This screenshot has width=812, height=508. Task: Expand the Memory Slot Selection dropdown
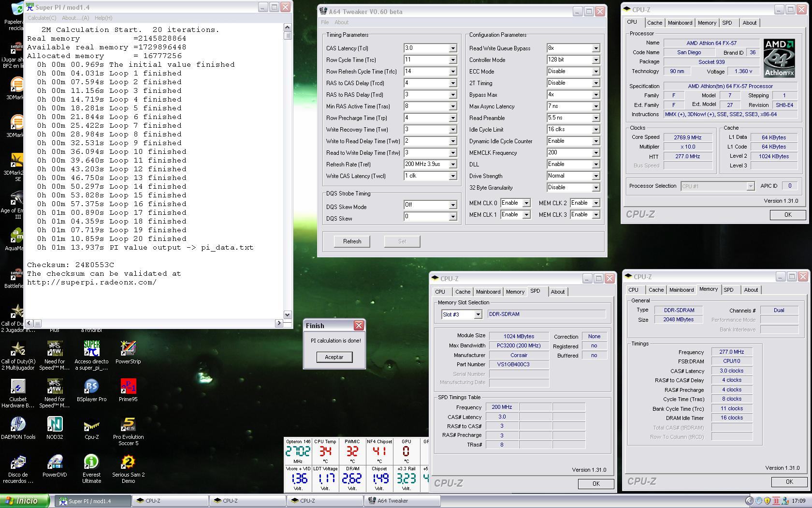478,314
